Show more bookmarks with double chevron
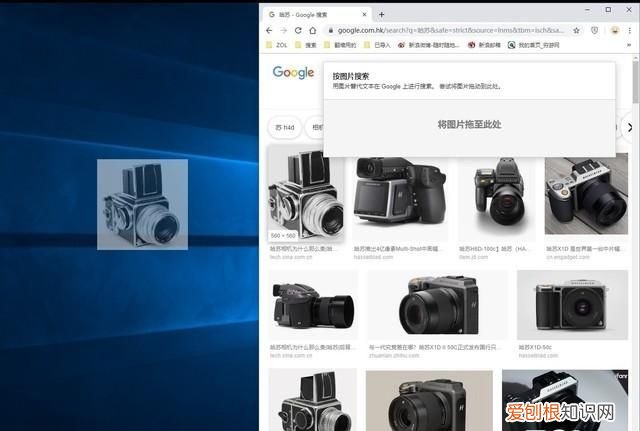Image resolution: width=640 pixels, height=431 pixels. click(x=629, y=45)
